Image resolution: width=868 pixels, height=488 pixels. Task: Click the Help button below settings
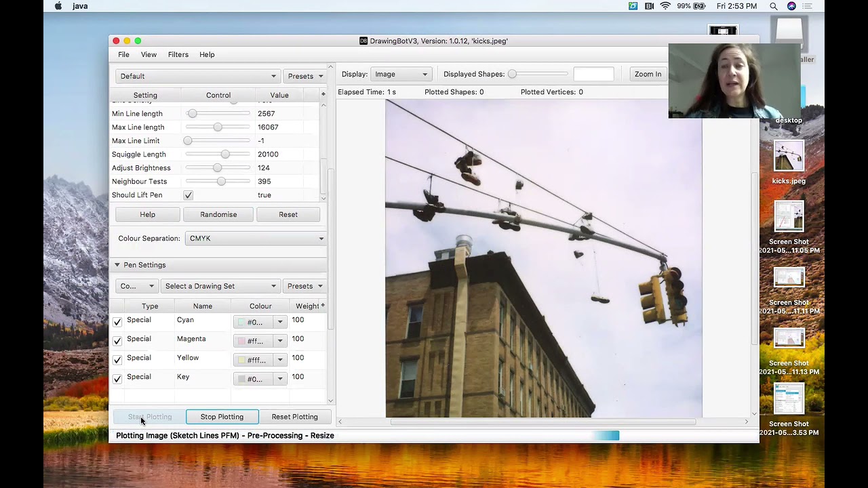(148, 214)
